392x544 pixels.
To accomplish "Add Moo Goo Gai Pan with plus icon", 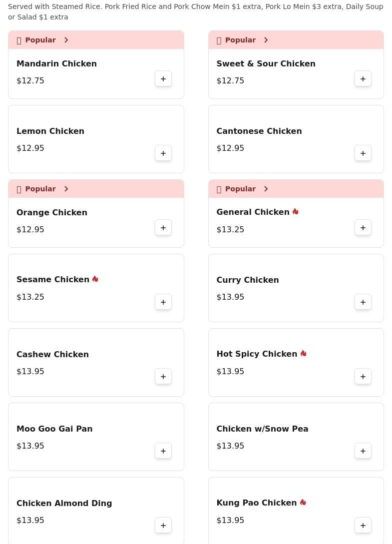I will point(163,451).
